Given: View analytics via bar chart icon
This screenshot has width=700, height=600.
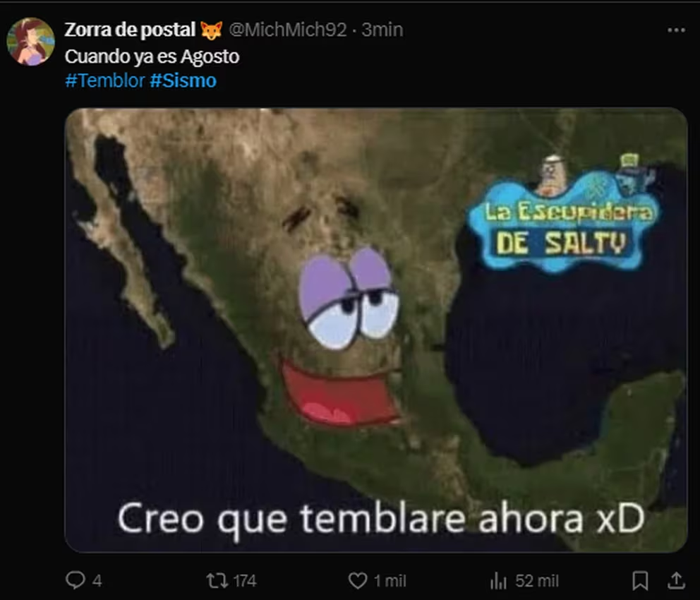Looking at the screenshot, I should 498,581.
